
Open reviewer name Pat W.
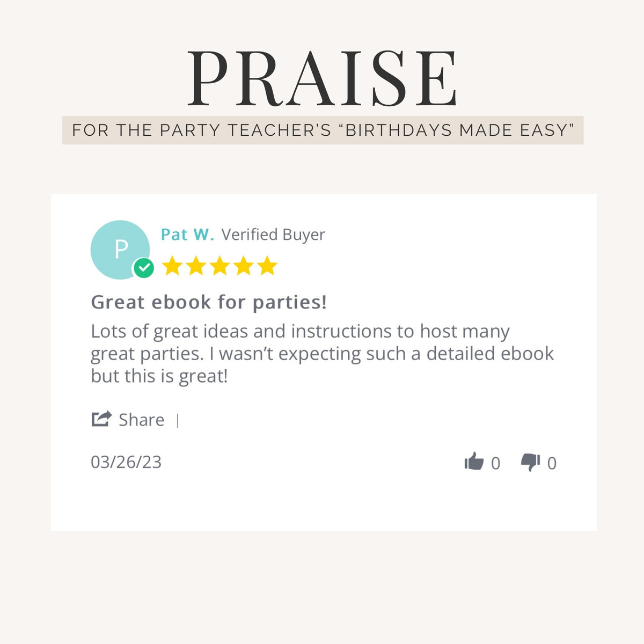coord(187,235)
